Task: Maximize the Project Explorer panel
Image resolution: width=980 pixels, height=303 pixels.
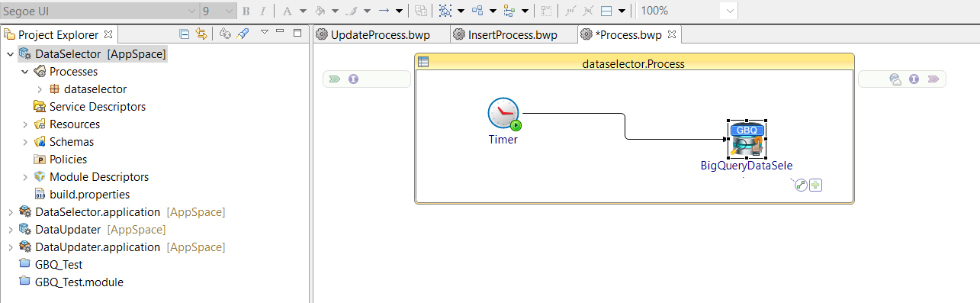Action: 297,32
